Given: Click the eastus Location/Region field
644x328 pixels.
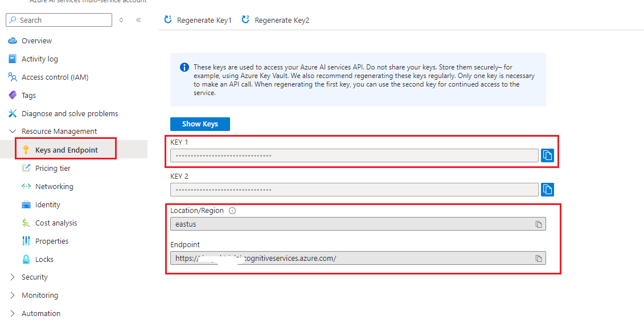Looking at the screenshot, I should (358, 224).
